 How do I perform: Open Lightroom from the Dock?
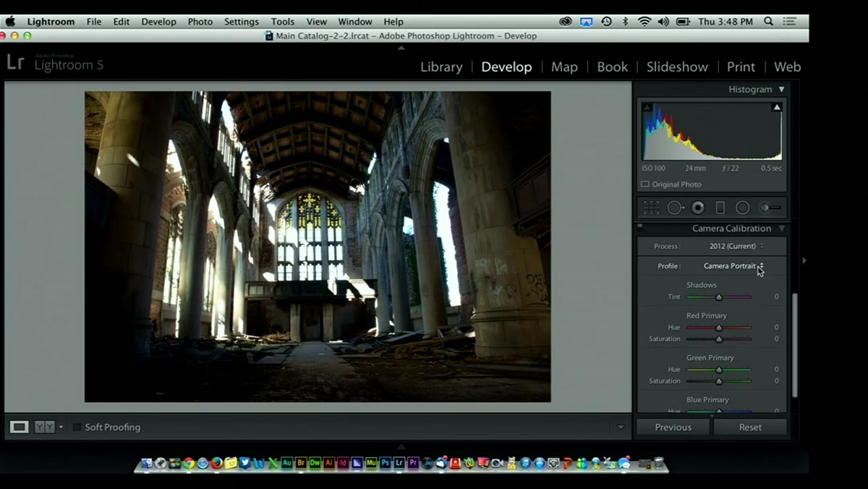pyautogui.click(x=399, y=462)
